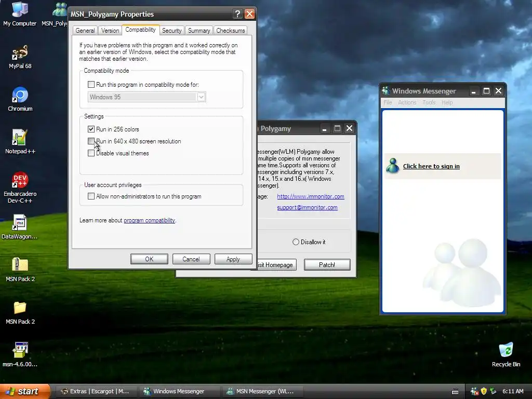Image resolution: width=532 pixels, height=399 pixels.
Task: Switch to the Security tab
Action: [171, 31]
